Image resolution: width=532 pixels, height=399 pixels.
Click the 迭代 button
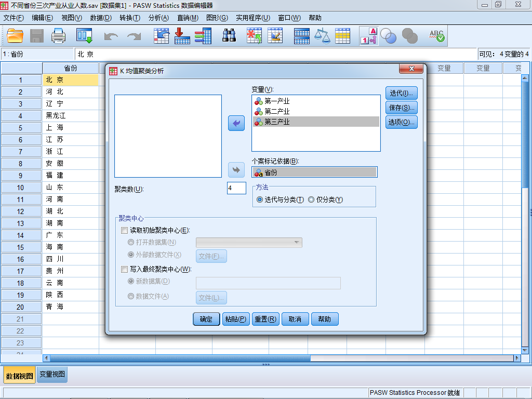coord(402,94)
